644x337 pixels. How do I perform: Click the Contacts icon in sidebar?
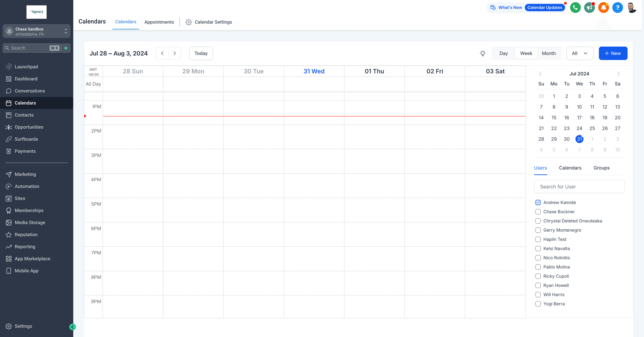point(9,115)
